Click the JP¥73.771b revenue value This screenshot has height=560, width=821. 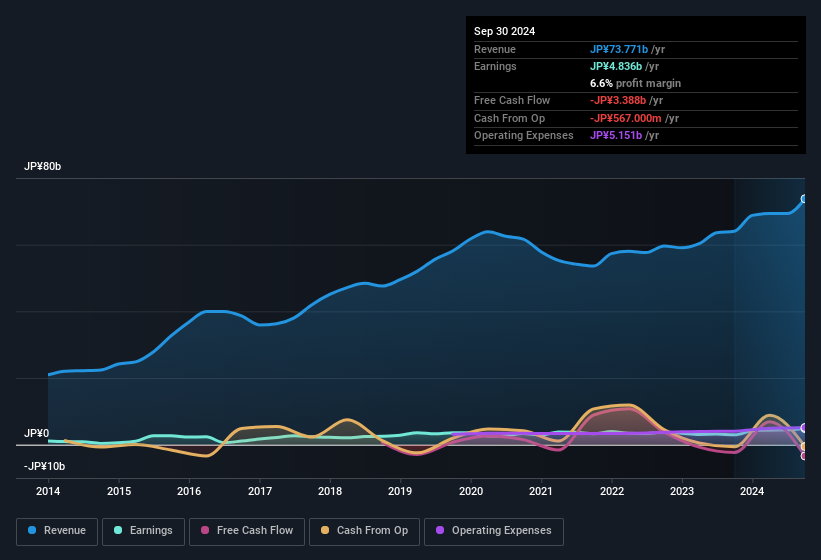coord(619,49)
